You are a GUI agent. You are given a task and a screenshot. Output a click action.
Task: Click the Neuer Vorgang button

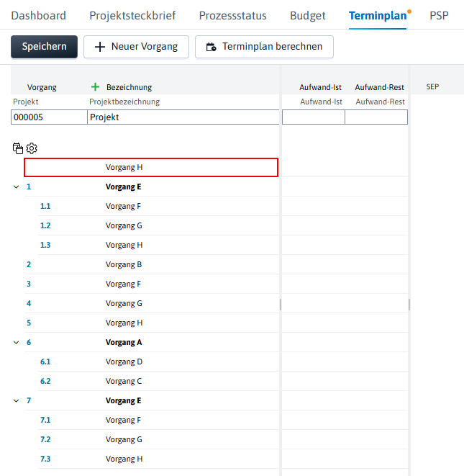click(x=136, y=47)
